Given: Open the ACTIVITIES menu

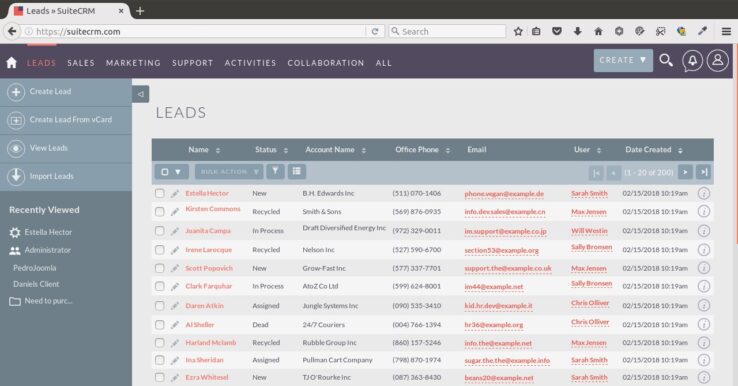Looking at the screenshot, I should (x=250, y=63).
